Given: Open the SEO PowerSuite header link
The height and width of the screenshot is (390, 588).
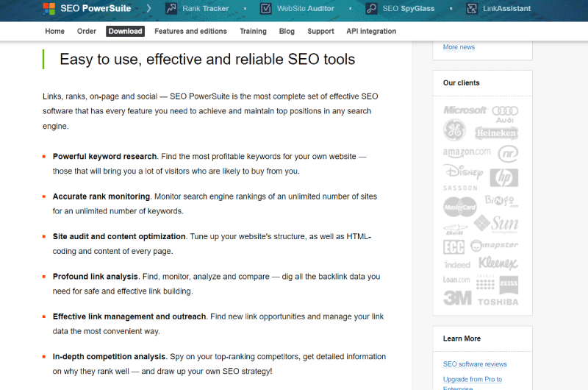Looking at the screenshot, I should [x=96, y=8].
